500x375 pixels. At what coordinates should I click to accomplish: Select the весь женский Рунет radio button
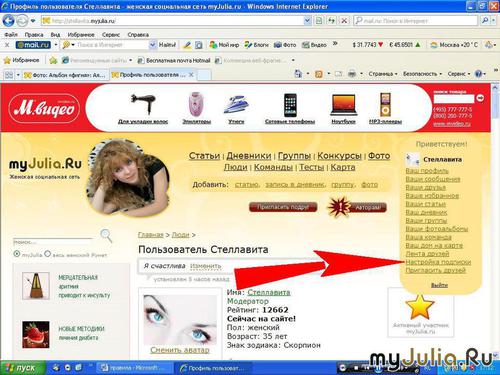click(47, 254)
